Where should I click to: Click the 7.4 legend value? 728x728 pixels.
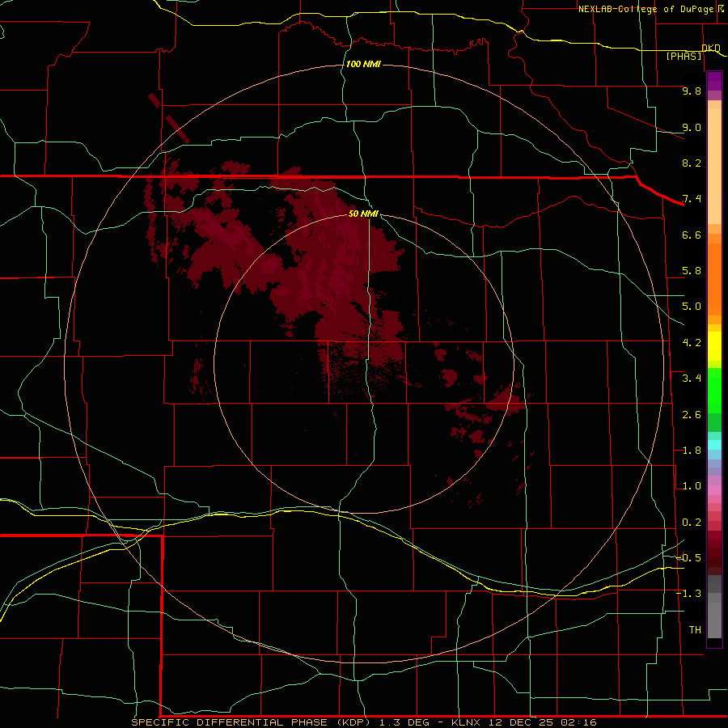[692, 199]
